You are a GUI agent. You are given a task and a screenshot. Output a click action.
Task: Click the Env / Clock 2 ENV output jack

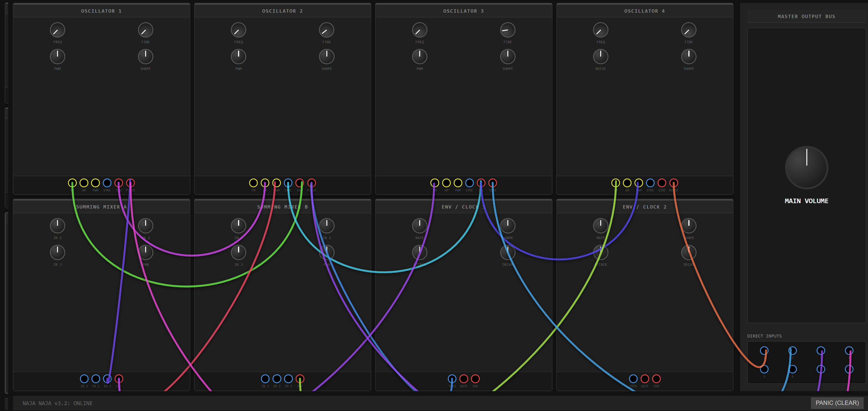pyautogui.click(x=656, y=379)
